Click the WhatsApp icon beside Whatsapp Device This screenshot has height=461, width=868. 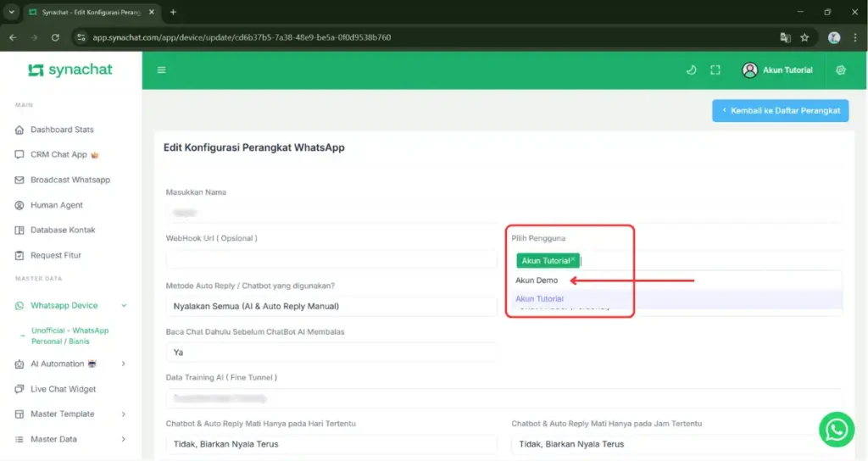tap(19, 305)
